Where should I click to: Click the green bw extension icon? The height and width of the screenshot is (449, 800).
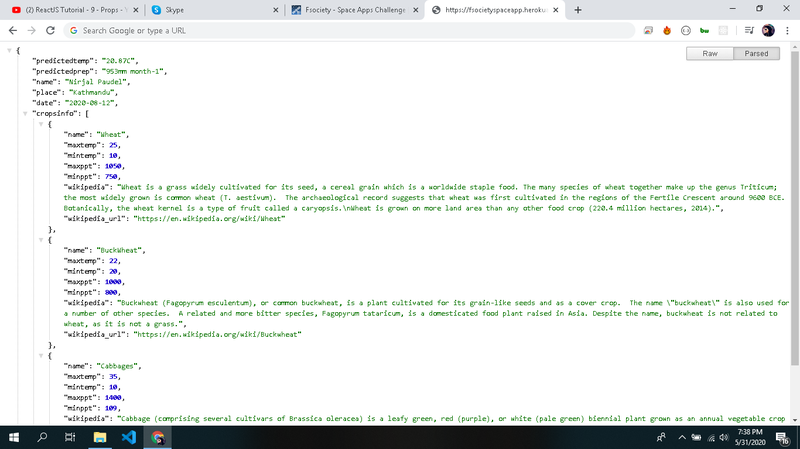(x=705, y=31)
